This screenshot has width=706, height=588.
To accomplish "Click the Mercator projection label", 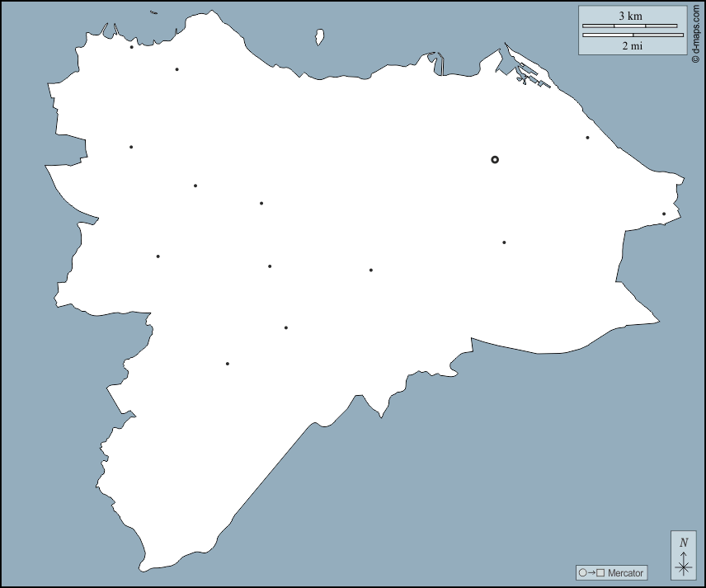I will click(625, 573).
